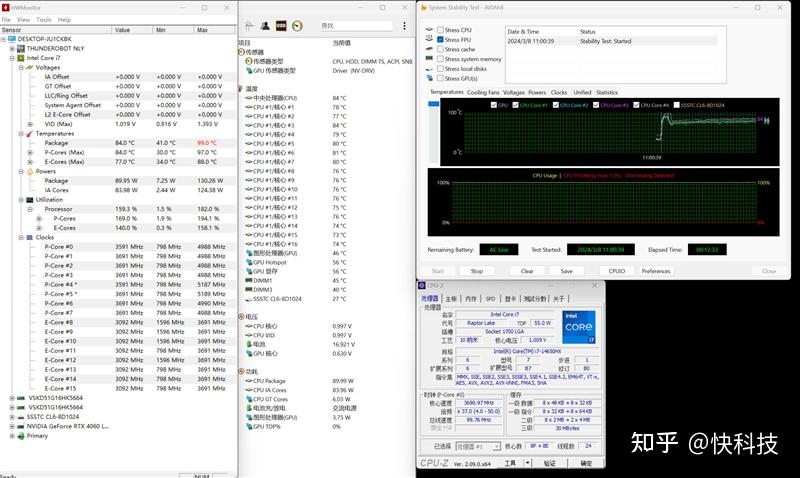This screenshot has height=478, width=800.
Task: Enable the Stress local disks checkbox
Action: (440, 69)
